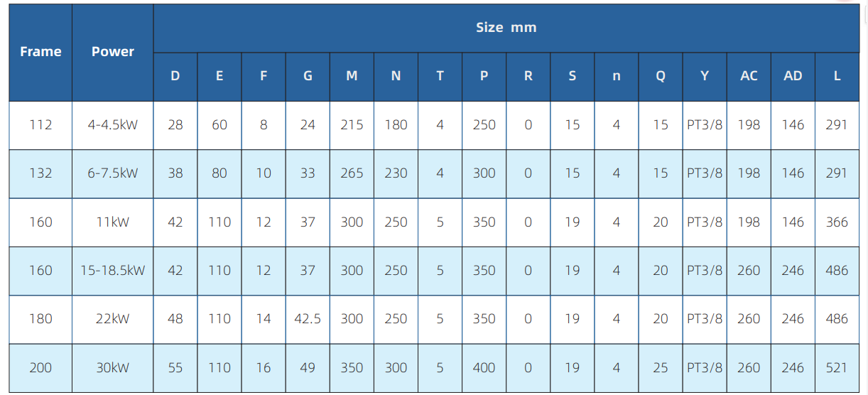The width and height of the screenshot is (868, 395).
Task: Click the 15-18.5kW power cell
Action: pos(113,271)
